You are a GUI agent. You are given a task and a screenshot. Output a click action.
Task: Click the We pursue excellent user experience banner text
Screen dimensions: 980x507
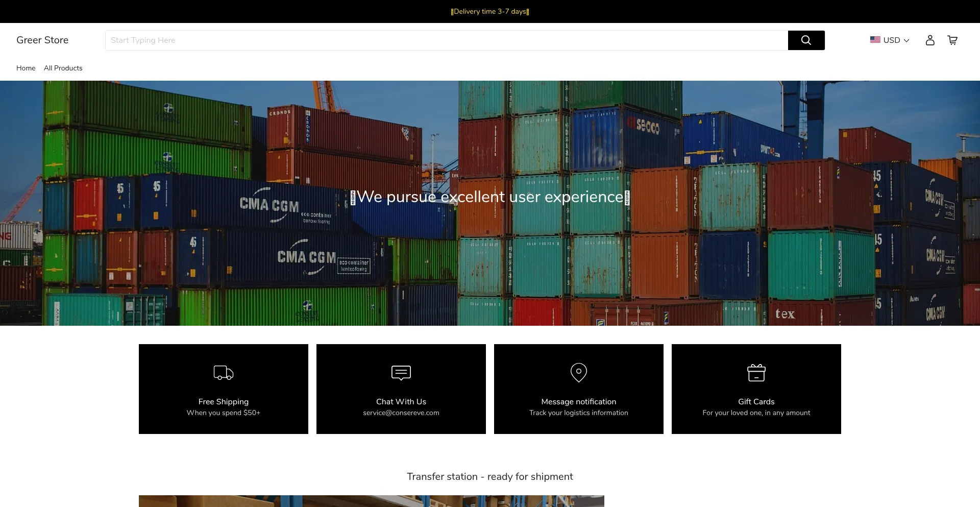[x=490, y=197]
